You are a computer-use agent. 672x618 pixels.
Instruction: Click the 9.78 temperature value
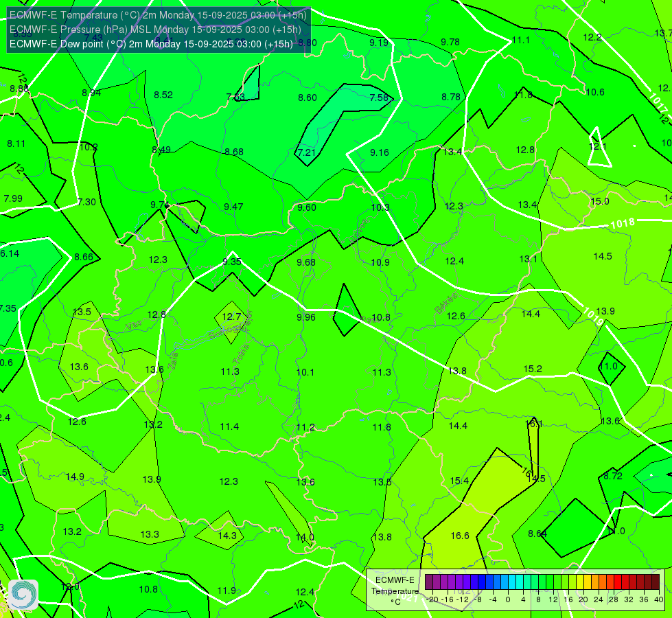[x=450, y=42]
